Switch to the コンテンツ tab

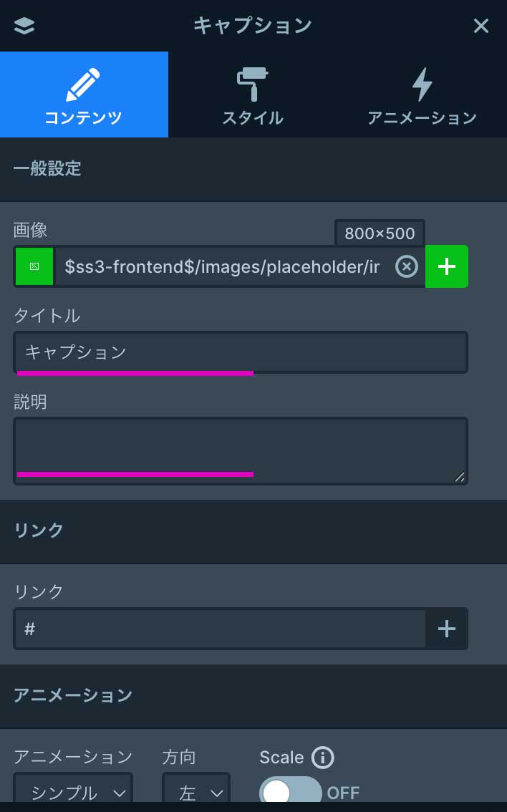point(84,95)
